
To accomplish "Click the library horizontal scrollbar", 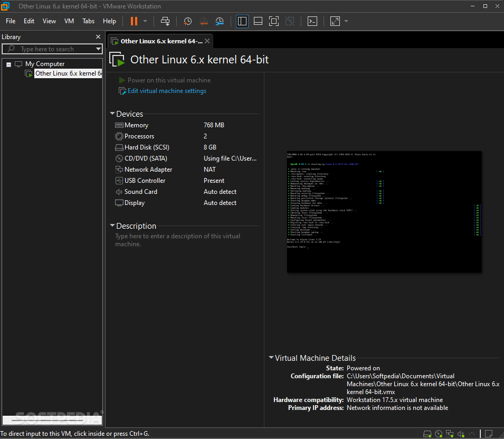I will point(52,420).
